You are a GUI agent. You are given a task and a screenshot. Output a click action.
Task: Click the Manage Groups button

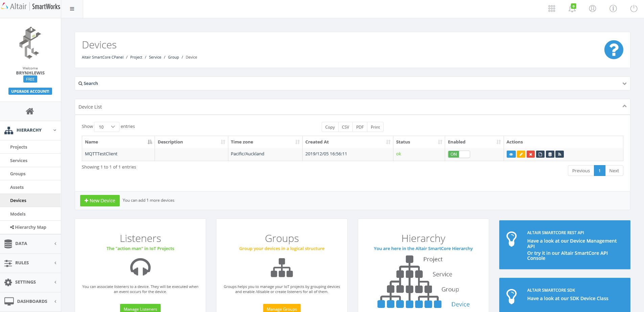[282, 308]
